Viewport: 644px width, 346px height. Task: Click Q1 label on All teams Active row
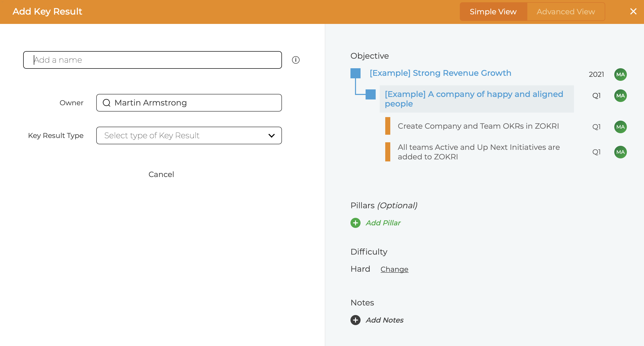[596, 152]
